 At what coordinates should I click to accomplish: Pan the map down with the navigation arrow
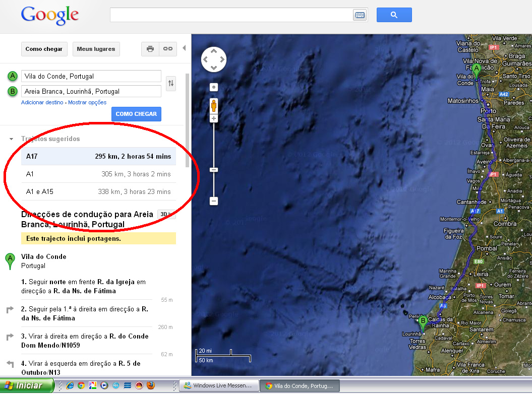coord(214,68)
